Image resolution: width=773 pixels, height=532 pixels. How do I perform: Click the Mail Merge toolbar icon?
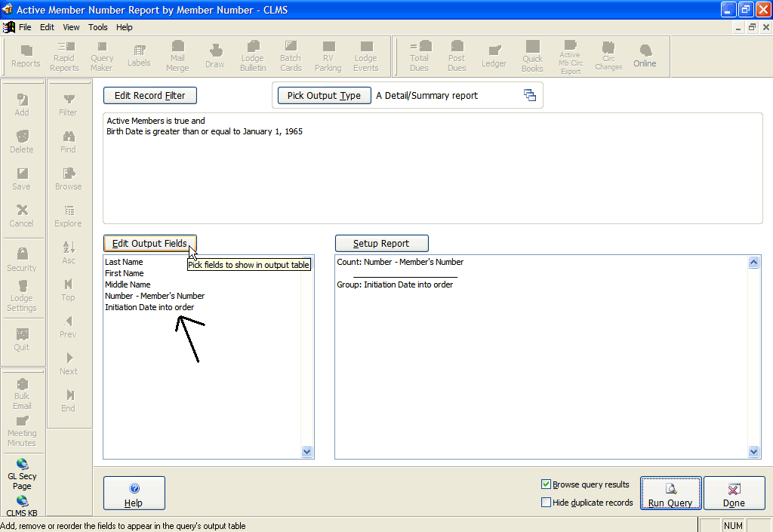pyautogui.click(x=177, y=57)
